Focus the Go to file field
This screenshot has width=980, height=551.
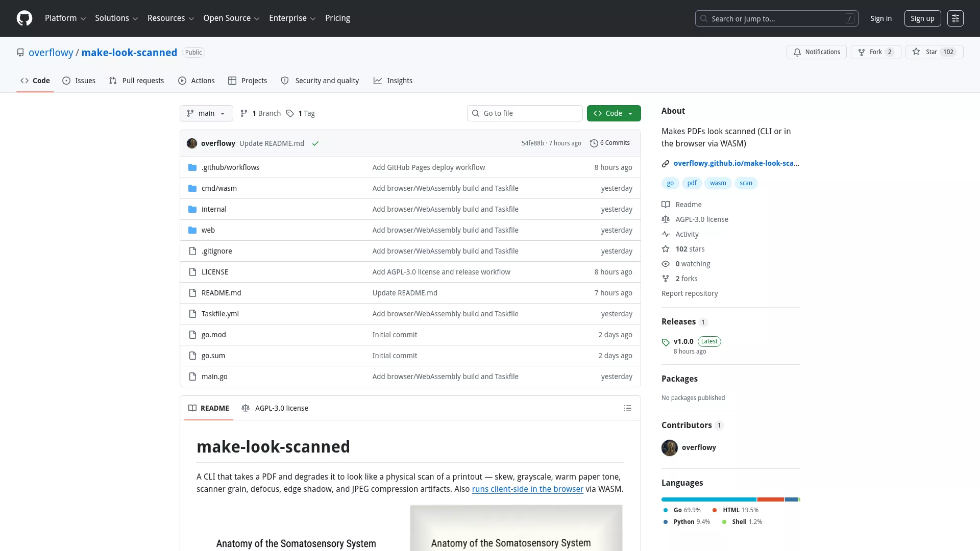525,113
